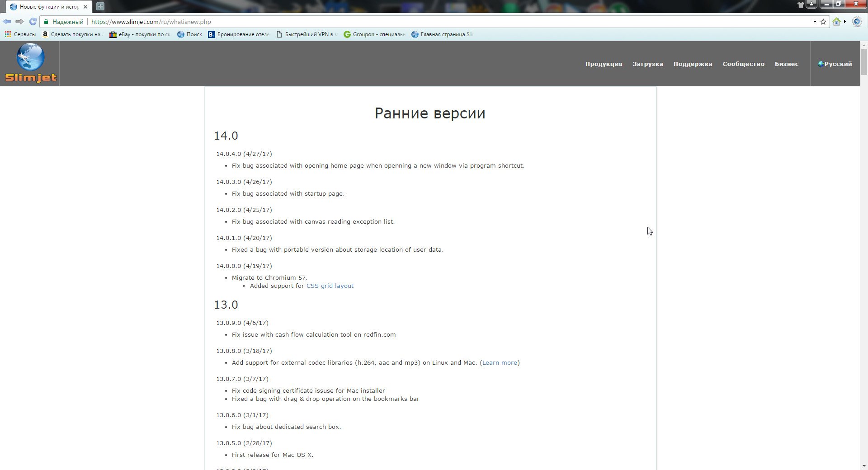Click the green home page icon

click(x=836, y=22)
